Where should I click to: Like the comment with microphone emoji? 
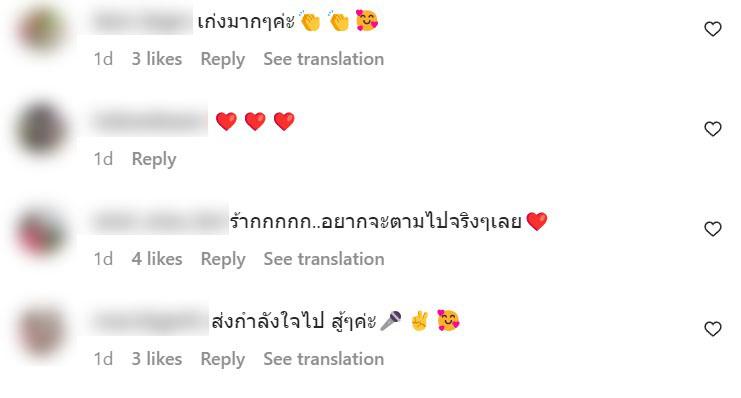point(713,329)
